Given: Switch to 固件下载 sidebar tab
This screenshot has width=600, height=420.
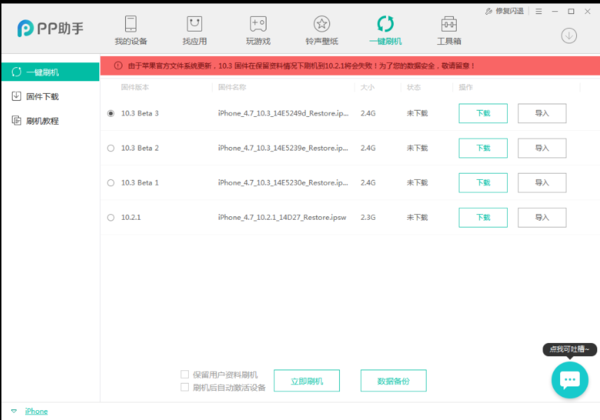Looking at the screenshot, I should [x=42, y=96].
